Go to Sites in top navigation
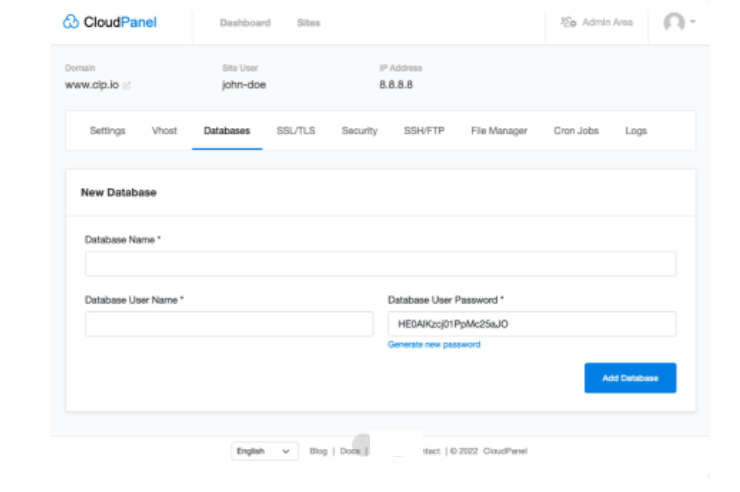 click(308, 23)
